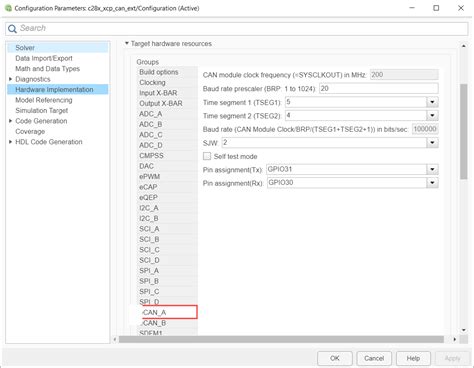Open the SJW dropdown
Viewport: 474px width, 368px height.
coord(432,143)
